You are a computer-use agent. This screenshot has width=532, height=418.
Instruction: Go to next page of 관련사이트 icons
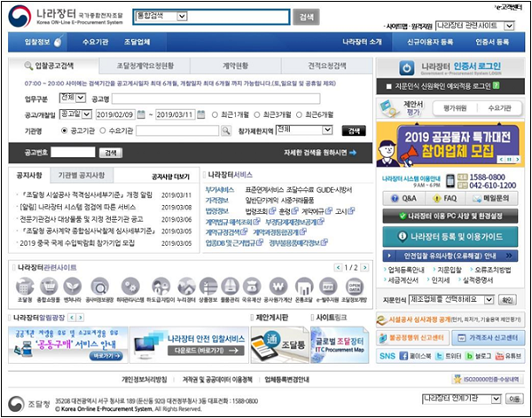[364, 268]
